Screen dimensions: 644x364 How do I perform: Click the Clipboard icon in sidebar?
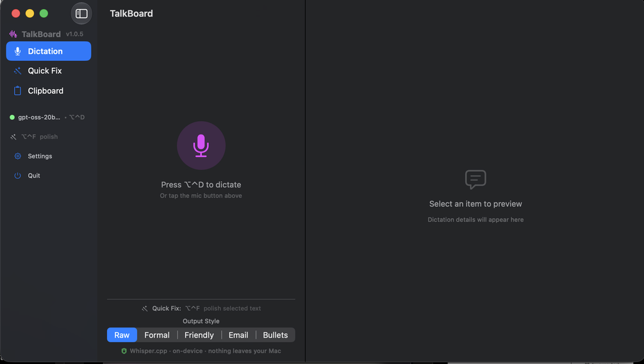click(x=18, y=91)
